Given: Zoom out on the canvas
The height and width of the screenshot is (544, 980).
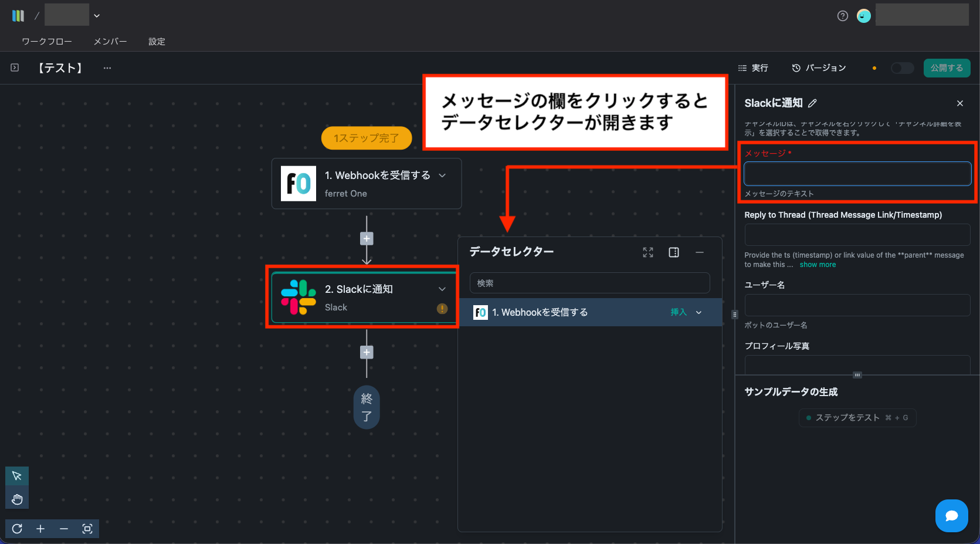Looking at the screenshot, I should click(x=64, y=529).
